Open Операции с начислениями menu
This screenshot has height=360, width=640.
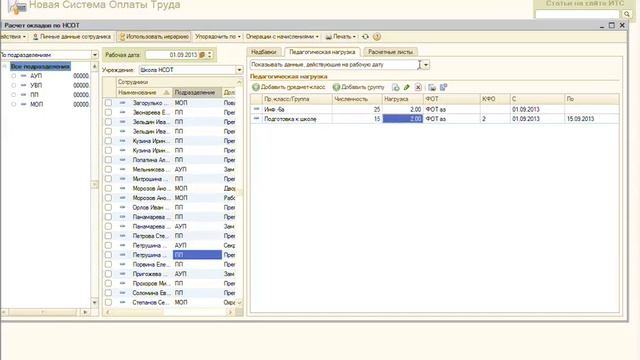tap(282, 37)
